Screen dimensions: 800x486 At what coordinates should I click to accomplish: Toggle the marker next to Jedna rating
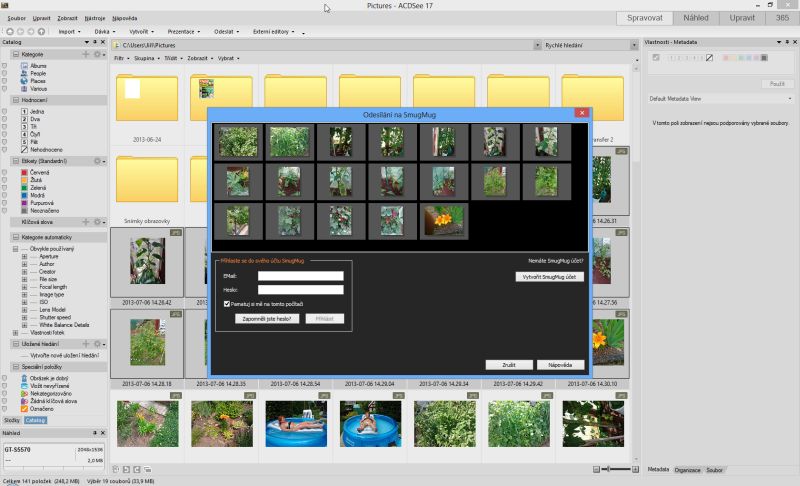tap(5, 111)
